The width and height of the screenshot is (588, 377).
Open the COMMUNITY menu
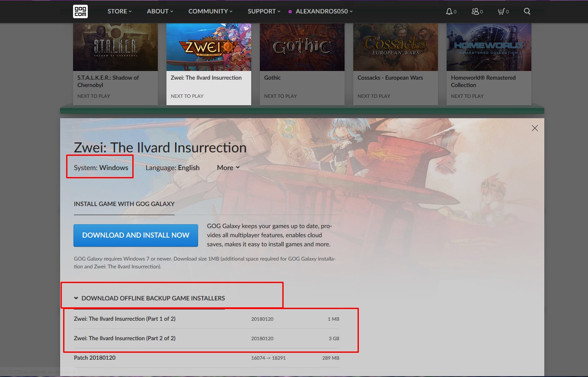click(x=211, y=11)
